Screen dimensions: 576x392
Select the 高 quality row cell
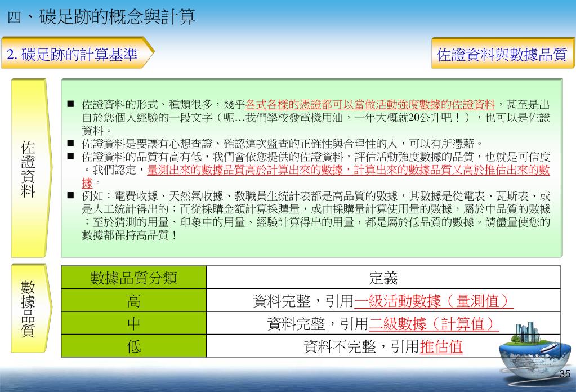(x=133, y=301)
